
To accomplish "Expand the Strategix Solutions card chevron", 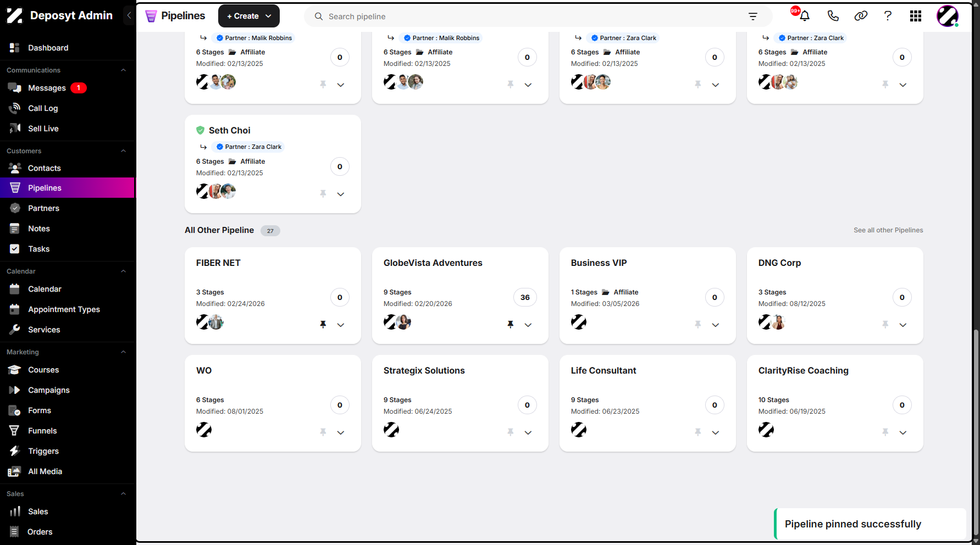I will click(x=528, y=433).
